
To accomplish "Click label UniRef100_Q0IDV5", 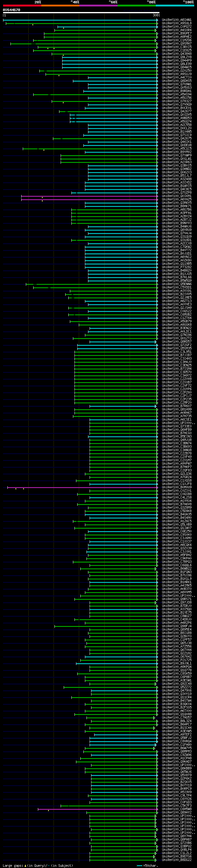I will 177,115.
